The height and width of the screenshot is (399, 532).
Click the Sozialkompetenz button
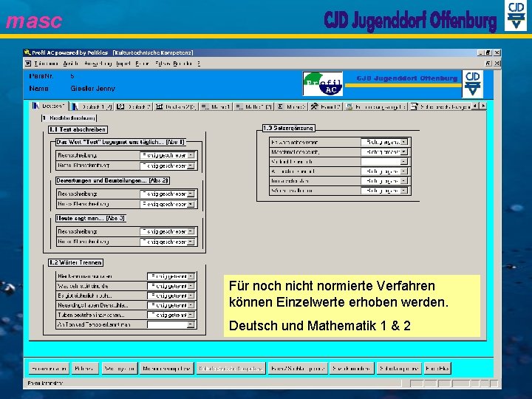tap(352, 369)
